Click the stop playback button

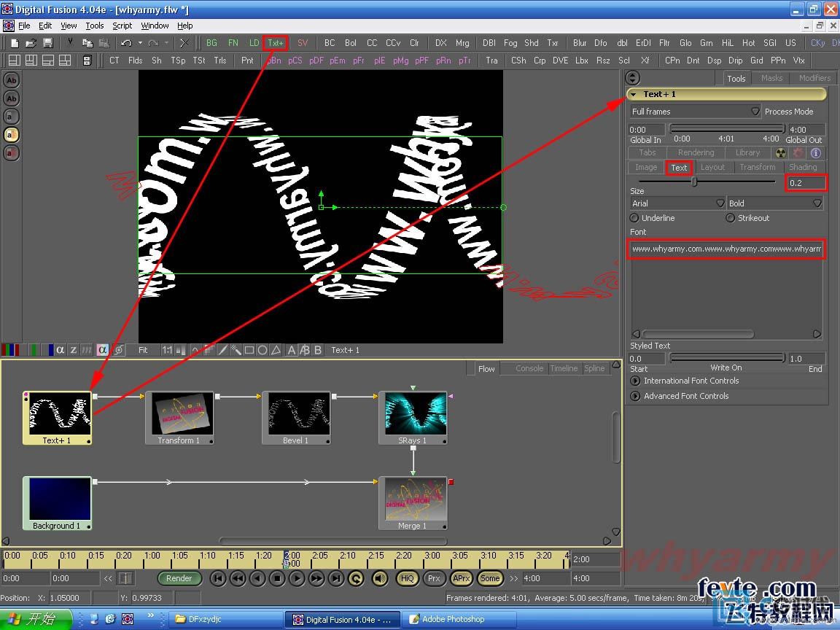(x=277, y=578)
